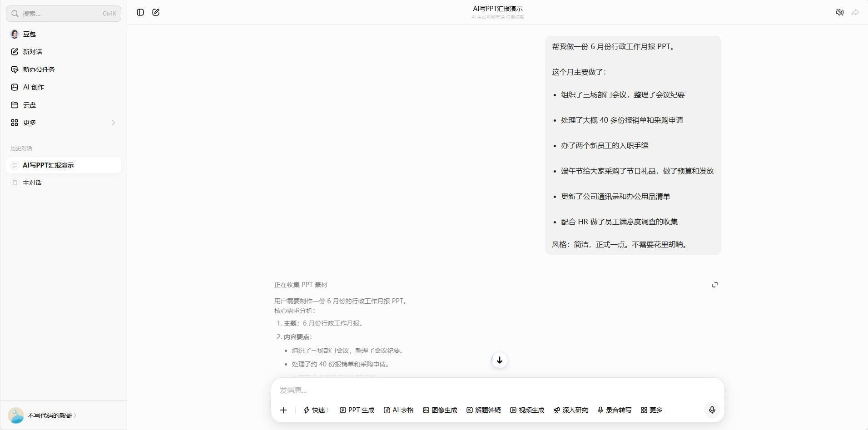Click the 历史对话 section label
The height and width of the screenshot is (430, 868).
21,148
